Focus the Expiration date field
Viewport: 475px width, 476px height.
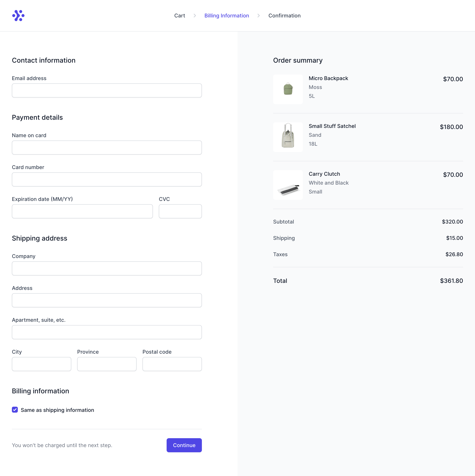tap(82, 211)
